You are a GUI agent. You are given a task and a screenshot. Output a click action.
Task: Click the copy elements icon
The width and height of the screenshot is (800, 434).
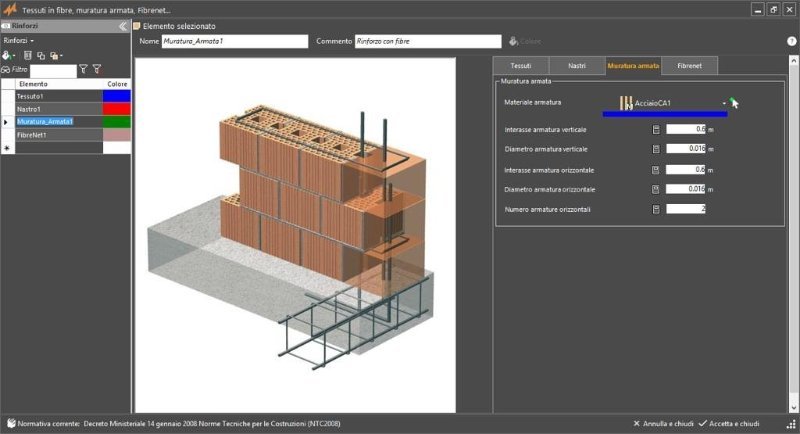40,55
